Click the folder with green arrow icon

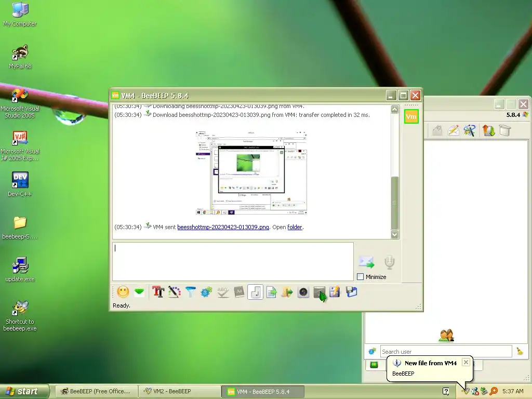[x=287, y=292]
